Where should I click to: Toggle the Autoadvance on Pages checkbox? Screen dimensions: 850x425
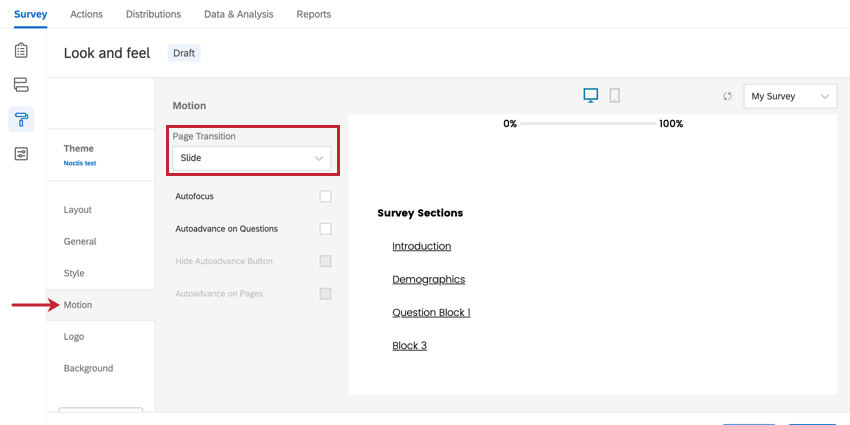coord(325,294)
